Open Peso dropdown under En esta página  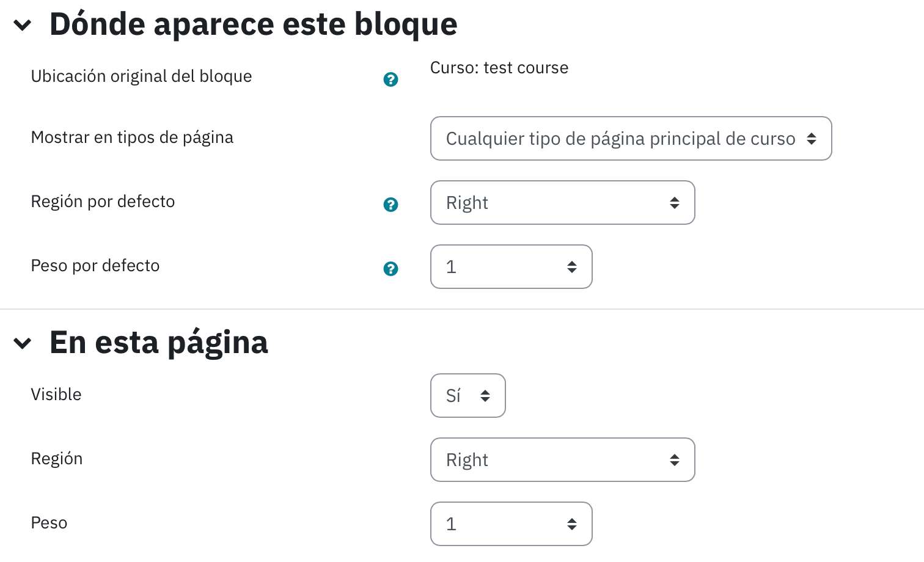click(x=512, y=524)
